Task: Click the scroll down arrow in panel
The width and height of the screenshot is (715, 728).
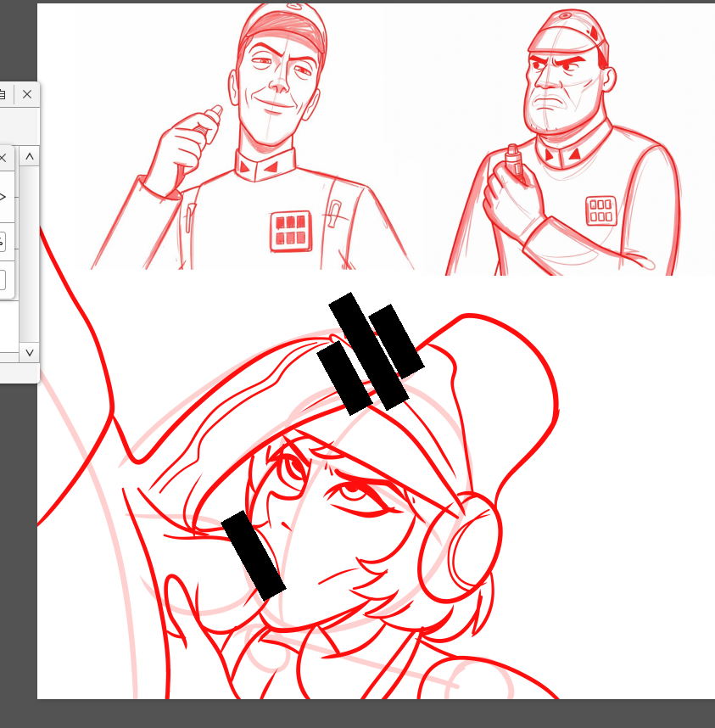Action: coord(29,352)
